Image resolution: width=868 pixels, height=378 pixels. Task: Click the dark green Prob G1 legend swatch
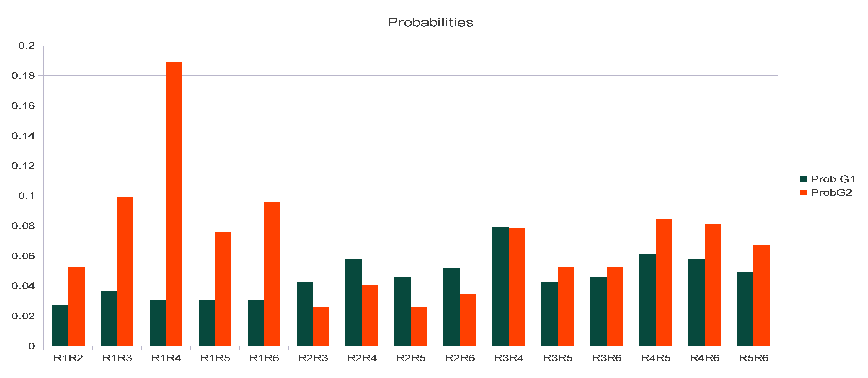[x=803, y=179]
